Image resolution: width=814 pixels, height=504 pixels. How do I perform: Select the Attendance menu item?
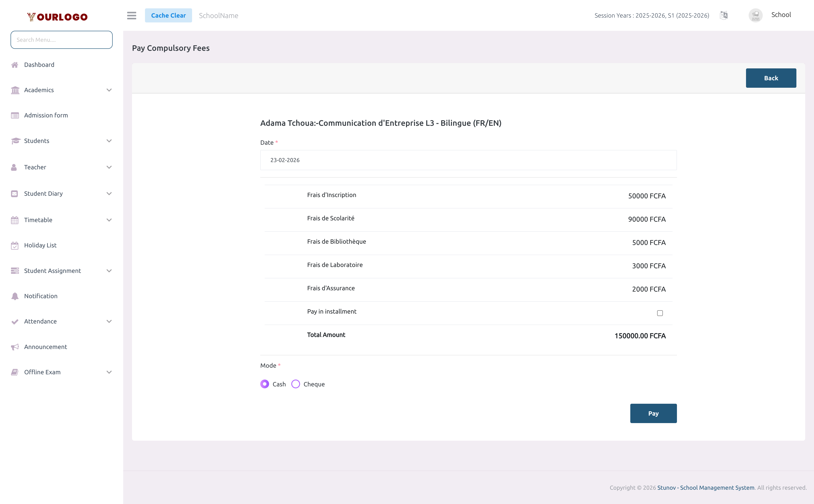click(41, 321)
